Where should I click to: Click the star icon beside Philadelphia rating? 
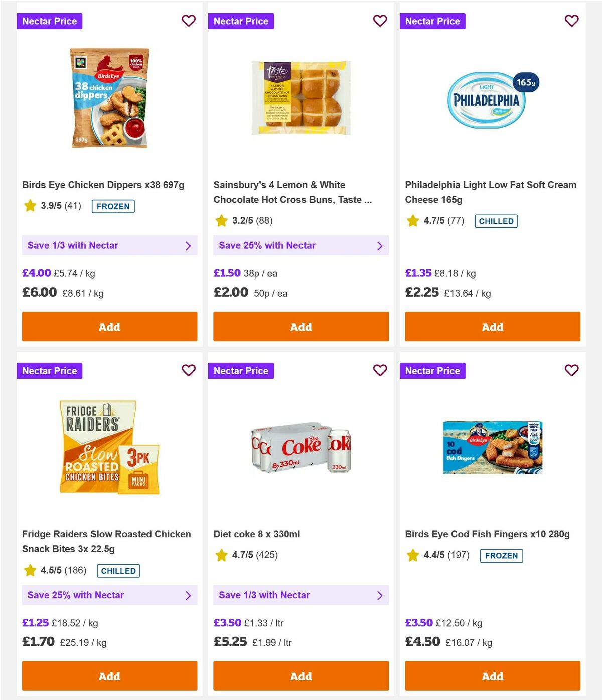(412, 220)
